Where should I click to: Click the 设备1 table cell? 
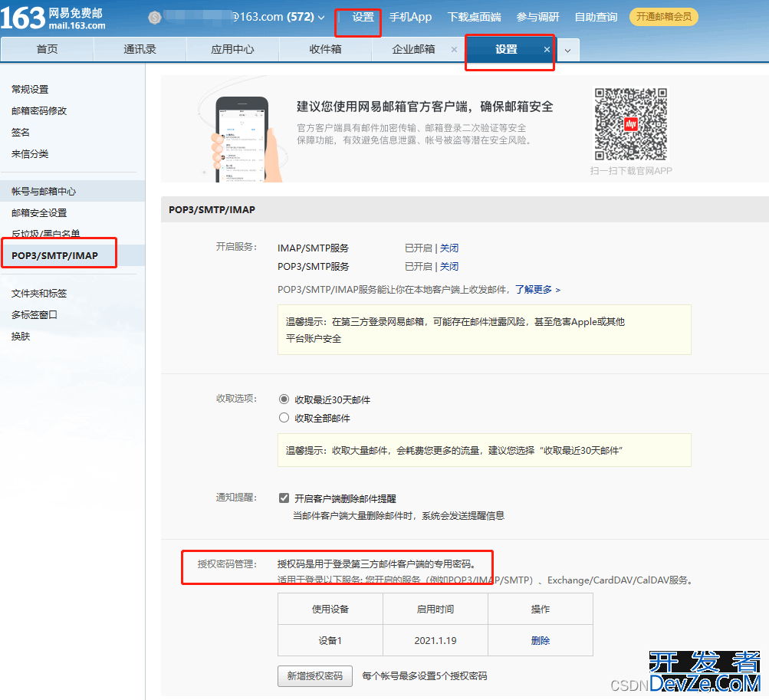pyautogui.click(x=330, y=640)
